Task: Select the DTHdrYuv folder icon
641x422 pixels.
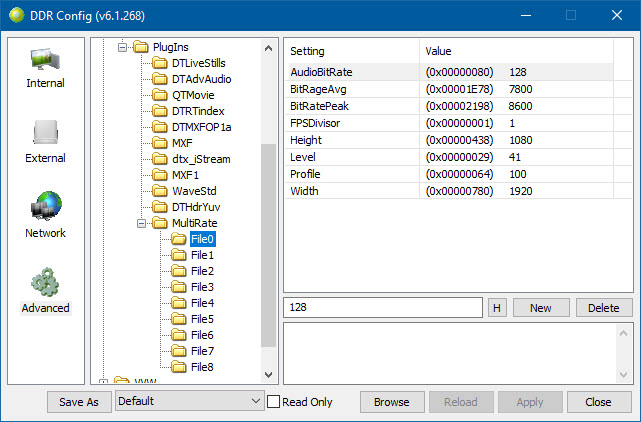Action: point(159,207)
